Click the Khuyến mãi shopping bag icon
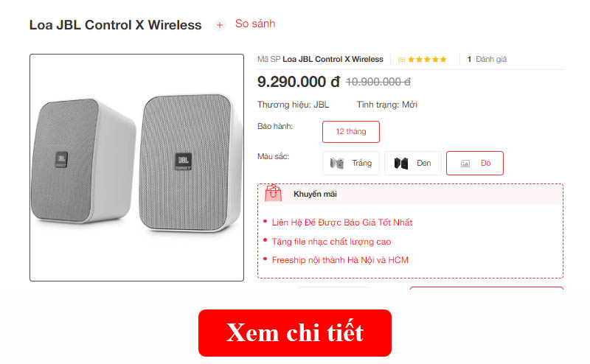Screen dimensions: 590x364 pyautogui.click(x=273, y=193)
